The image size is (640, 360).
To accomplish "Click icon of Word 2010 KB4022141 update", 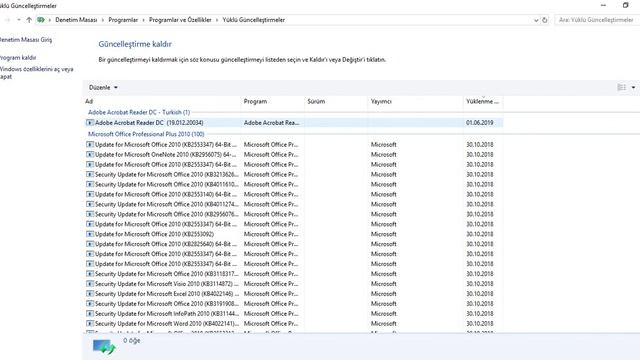I will [x=90, y=323].
